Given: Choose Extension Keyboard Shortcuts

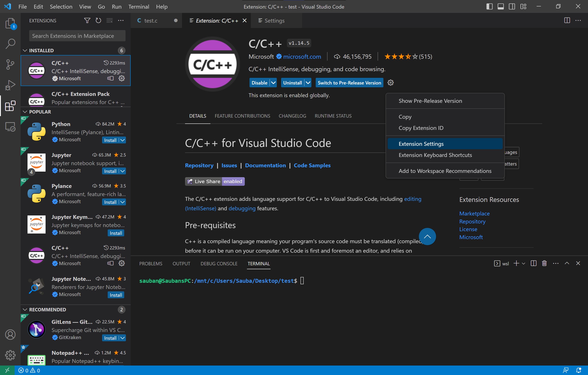Looking at the screenshot, I should 445,155.
